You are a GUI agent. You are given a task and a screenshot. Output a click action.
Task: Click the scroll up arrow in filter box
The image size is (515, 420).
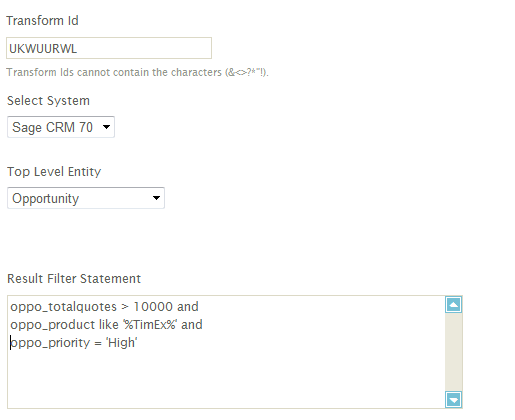click(453, 305)
